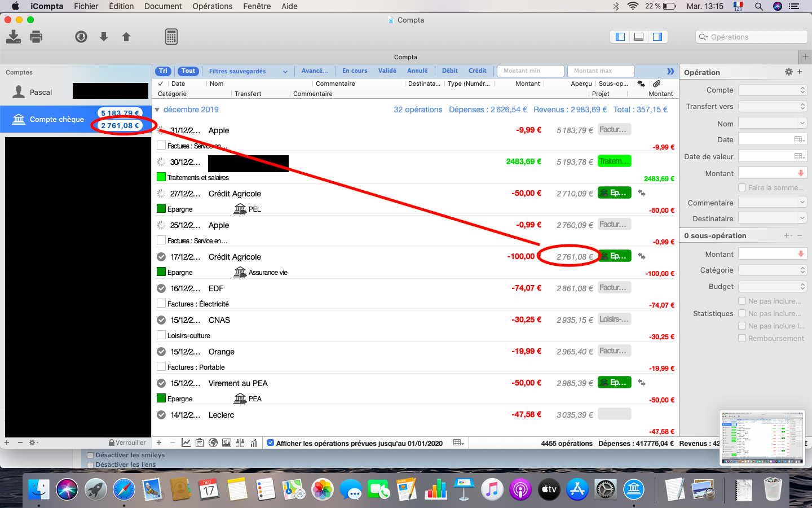812x508 pixels.
Task: Toggle Afficher les opérations prévues checkbox
Action: coord(271,443)
